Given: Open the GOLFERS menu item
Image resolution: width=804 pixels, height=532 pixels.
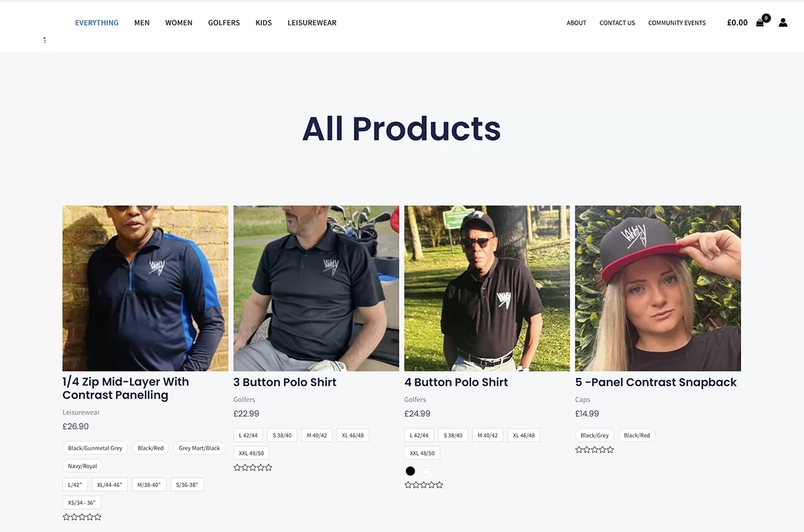Looking at the screenshot, I should (x=224, y=23).
